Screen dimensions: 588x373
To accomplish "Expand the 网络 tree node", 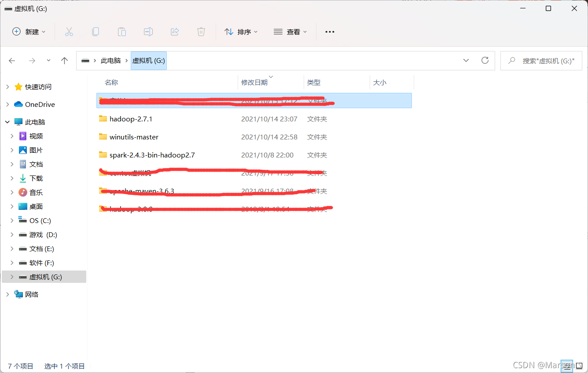I will [7, 294].
